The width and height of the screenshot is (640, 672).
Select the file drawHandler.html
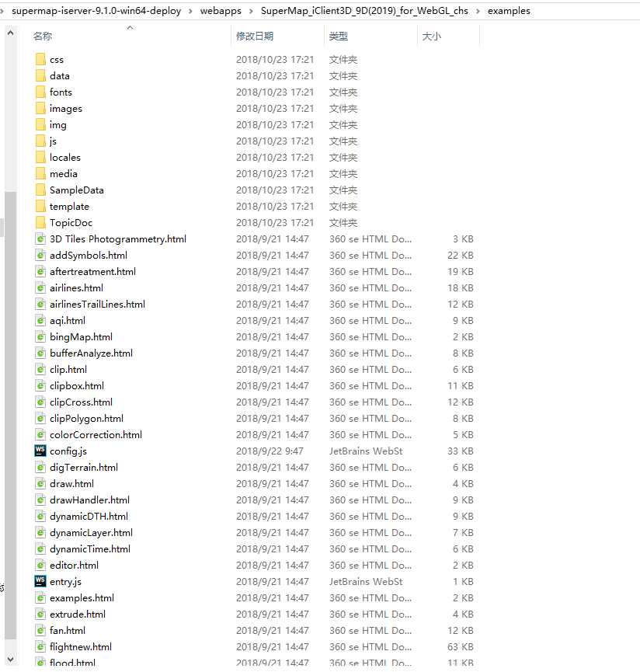(x=89, y=500)
